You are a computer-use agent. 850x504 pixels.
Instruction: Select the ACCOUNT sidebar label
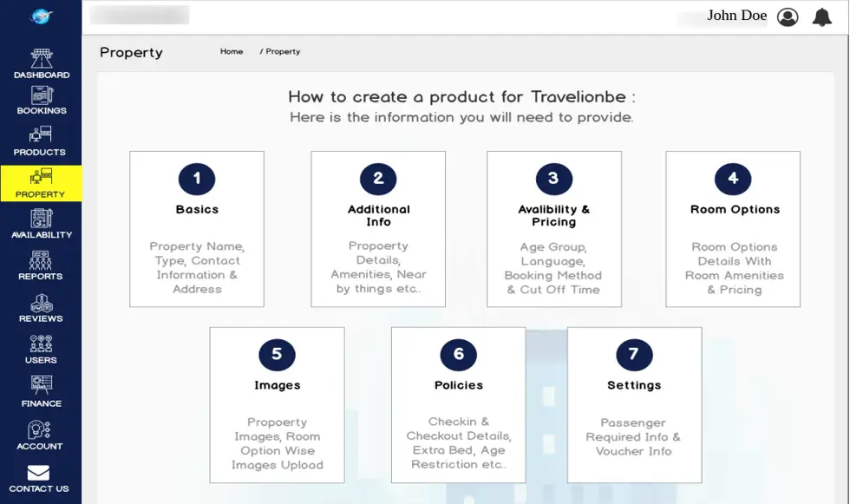pos(40,446)
